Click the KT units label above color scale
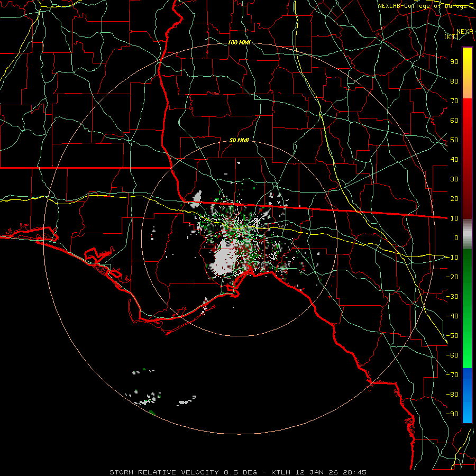The image size is (476, 476). click(452, 36)
